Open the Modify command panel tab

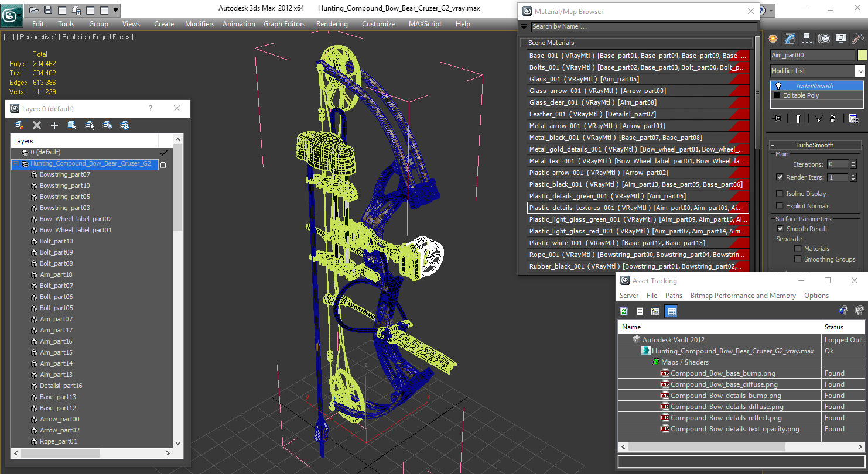[x=790, y=39]
